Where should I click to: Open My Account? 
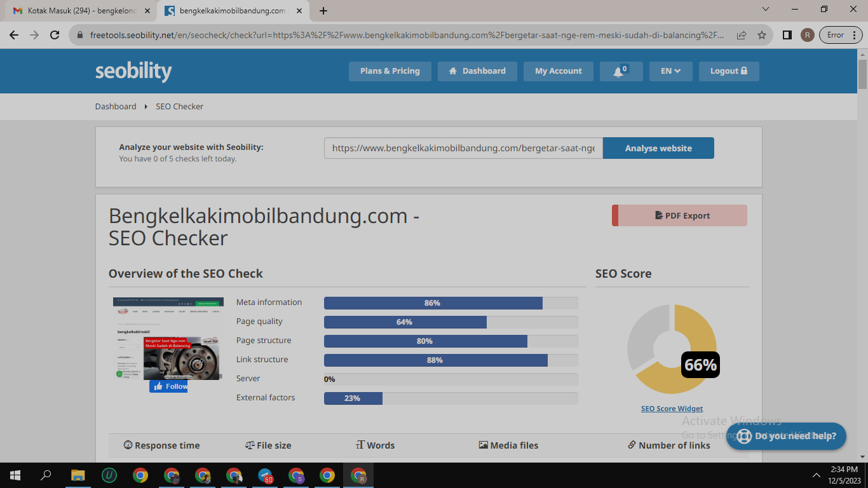559,71
